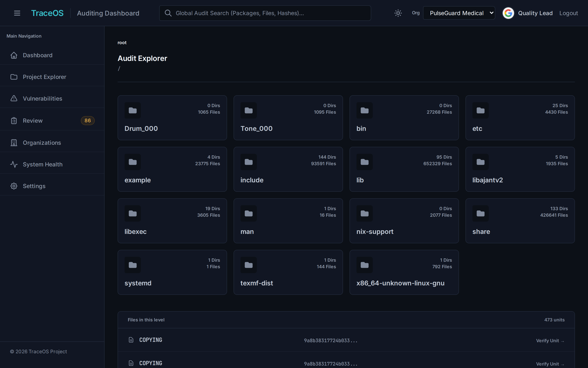Click the root breadcrumb

[122, 43]
